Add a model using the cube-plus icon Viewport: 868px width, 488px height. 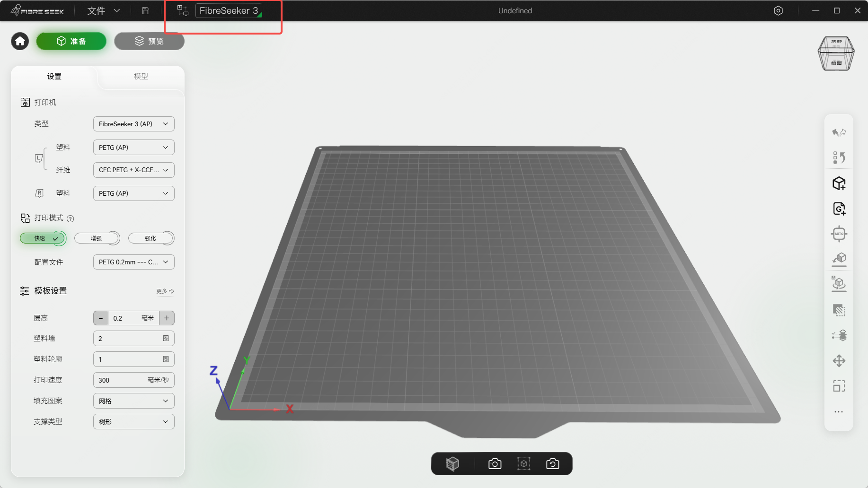pyautogui.click(x=839, y=183)
